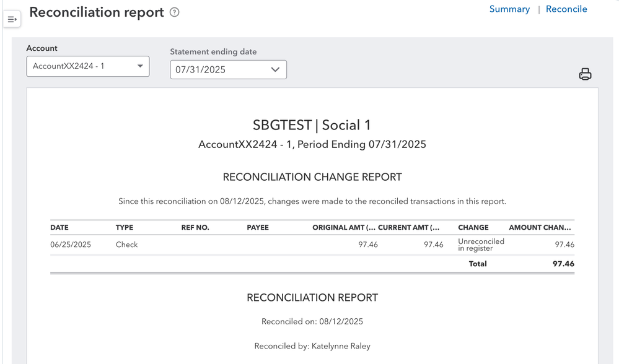
Task: Expand the left navigation menu
Action: [12, 19]
